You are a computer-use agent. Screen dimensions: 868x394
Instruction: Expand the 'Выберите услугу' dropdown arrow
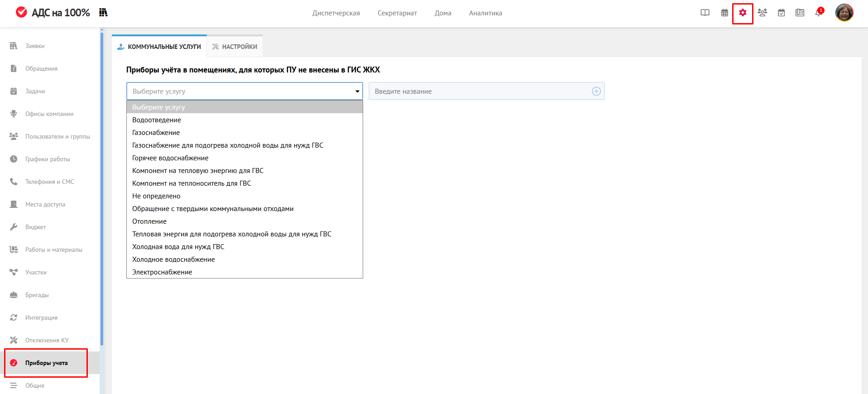click(357, 91)
